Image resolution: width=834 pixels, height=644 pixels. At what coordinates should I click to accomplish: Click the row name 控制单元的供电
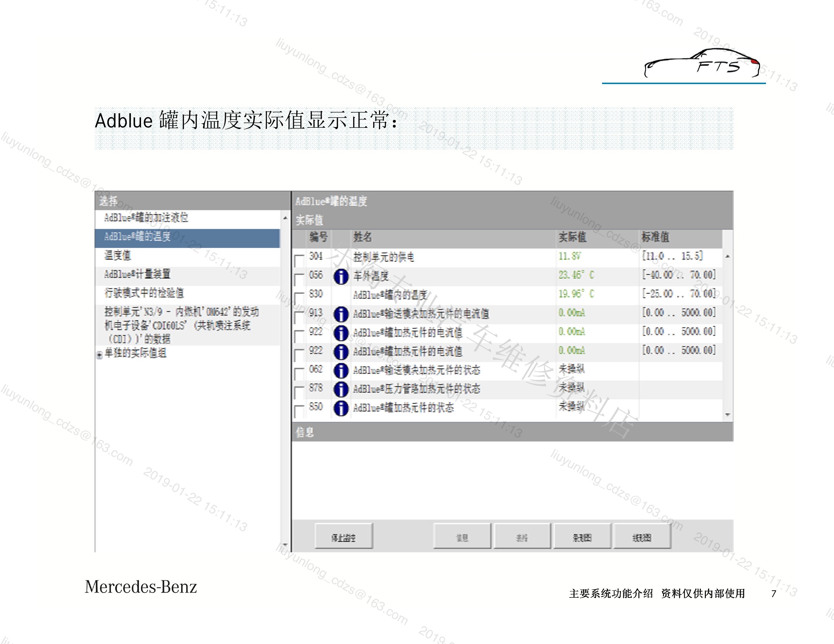[383, 257]
